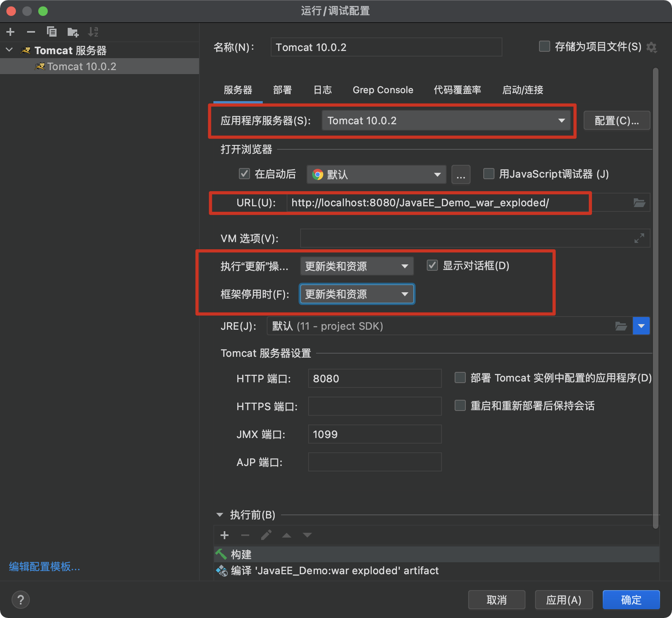Browse URL folder icon
Screen dimensions: 672x618
coord(639,203)
